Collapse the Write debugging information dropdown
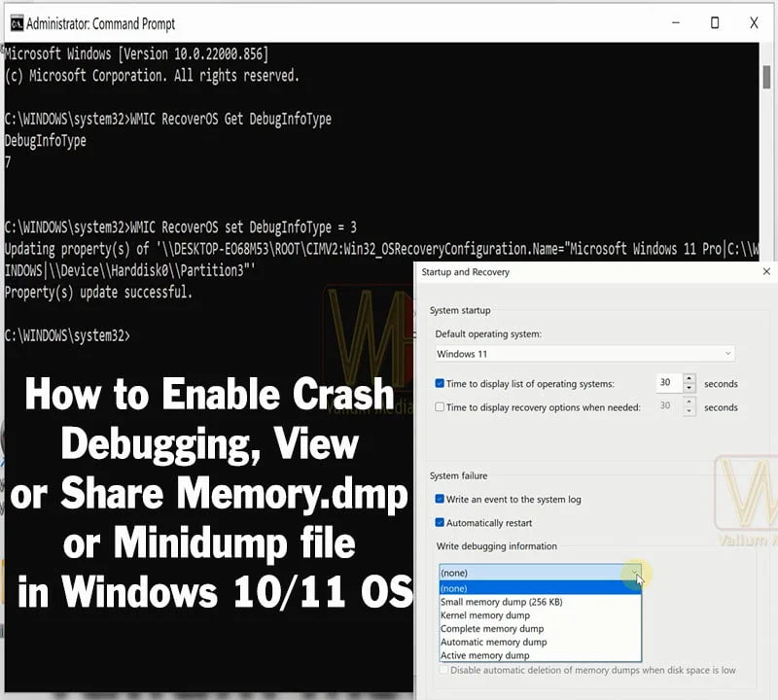Viewport: 778px width, 700px height. (635, 573)
